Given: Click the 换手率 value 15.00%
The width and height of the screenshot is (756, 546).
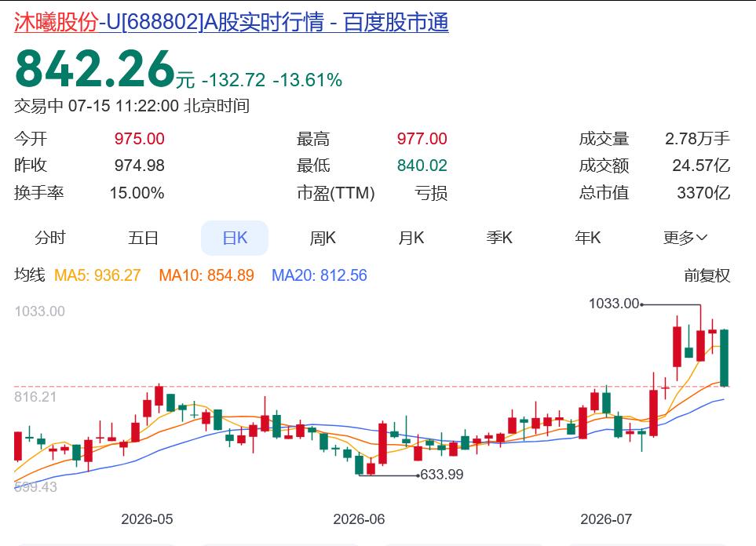Looking at the screenshot, I should (137, 193).
